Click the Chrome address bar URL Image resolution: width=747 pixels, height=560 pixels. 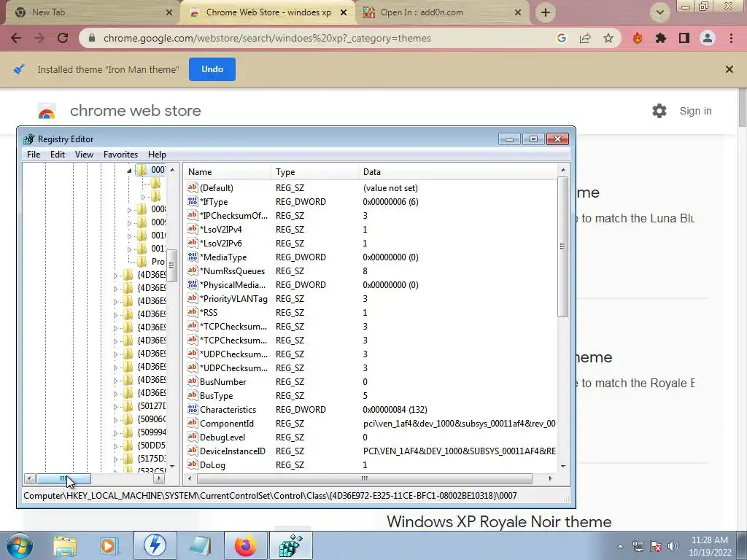pos(267,38)
